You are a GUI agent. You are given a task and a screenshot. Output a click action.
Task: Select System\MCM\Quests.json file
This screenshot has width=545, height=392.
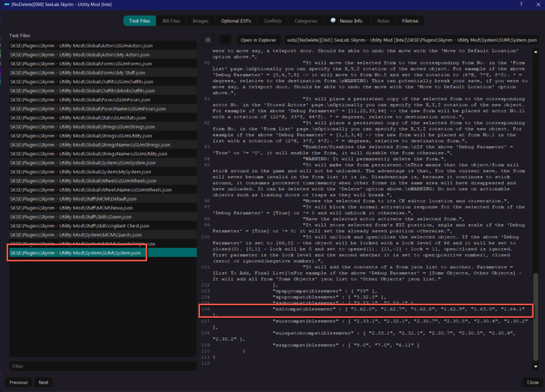tap(103, 235)
